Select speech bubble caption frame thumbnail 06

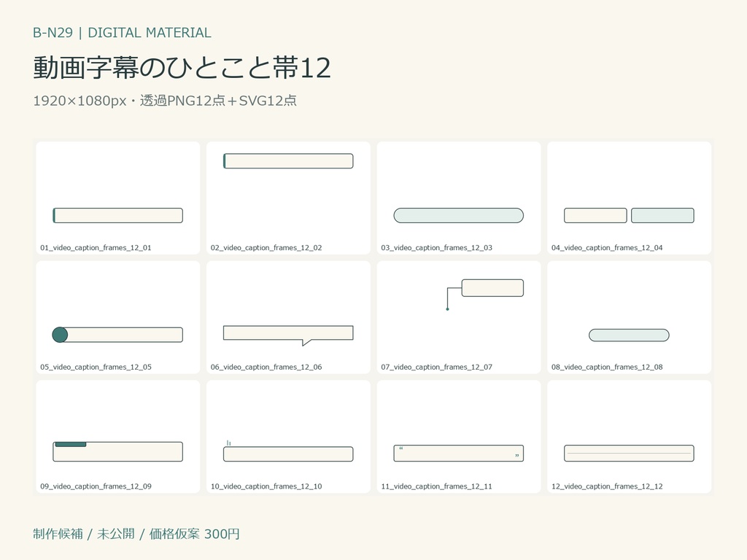coord(288,317)
